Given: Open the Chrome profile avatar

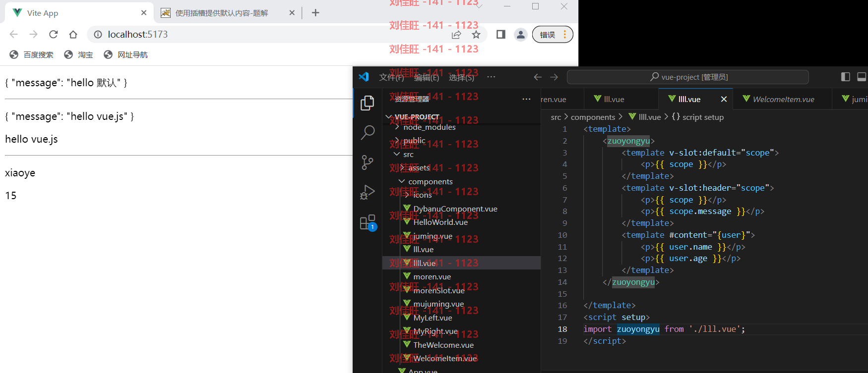Looking at the screenshot, I should click(520, 34).
